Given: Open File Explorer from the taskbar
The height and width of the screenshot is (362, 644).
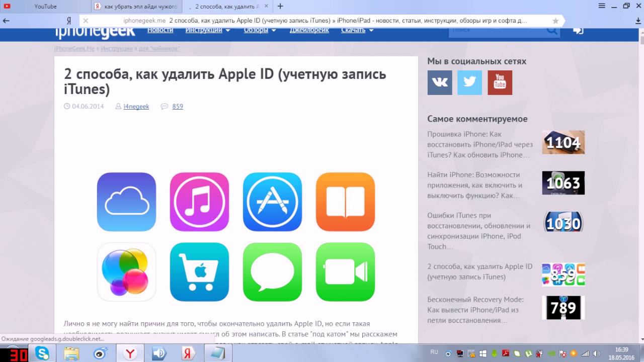Looking at the screenshot, I should click(x=71, y=353).
